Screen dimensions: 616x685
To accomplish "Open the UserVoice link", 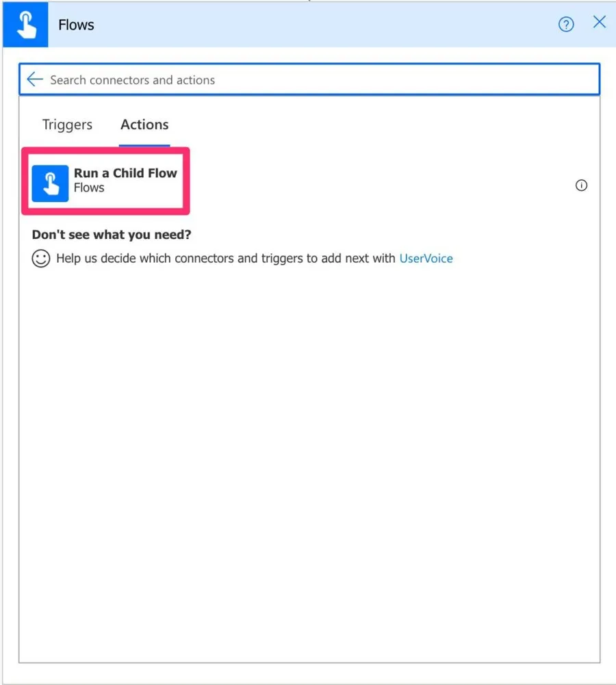I will point(426,258).
